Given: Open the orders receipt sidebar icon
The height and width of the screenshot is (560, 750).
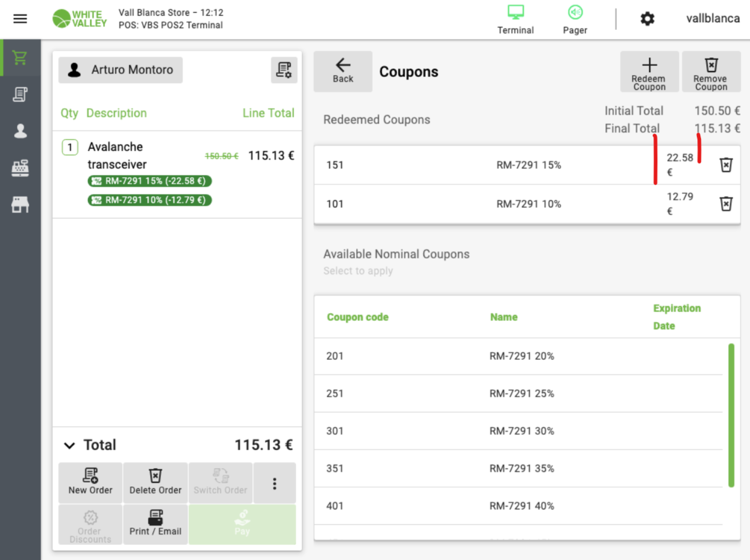Looking at the screenshot, I should 20,94.
